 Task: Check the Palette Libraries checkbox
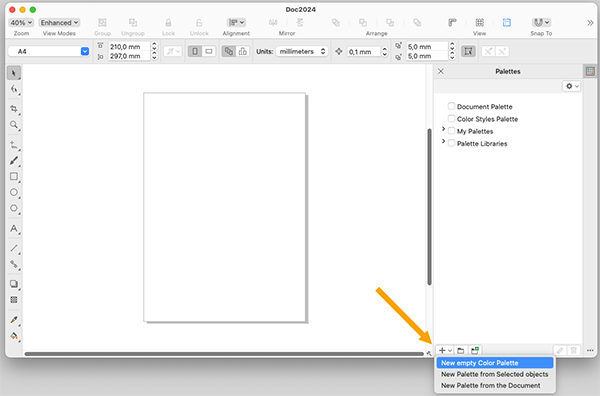452,143
